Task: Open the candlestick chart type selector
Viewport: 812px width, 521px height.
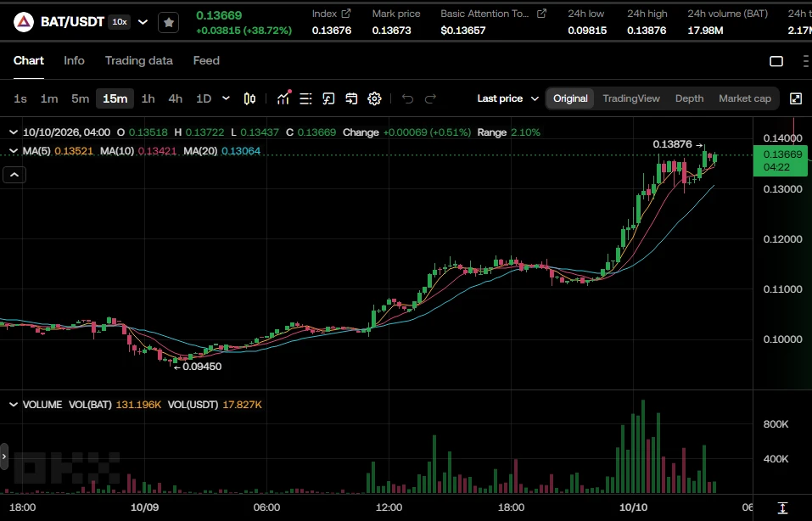Action: coord(249,98)
